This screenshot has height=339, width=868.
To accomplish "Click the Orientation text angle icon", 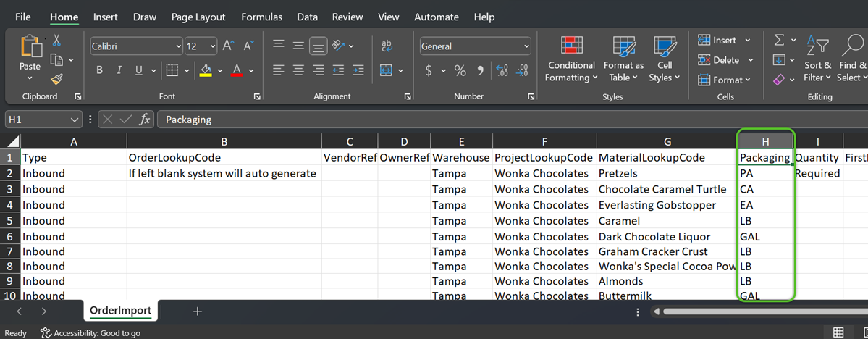I will click(x=338, y=46).
